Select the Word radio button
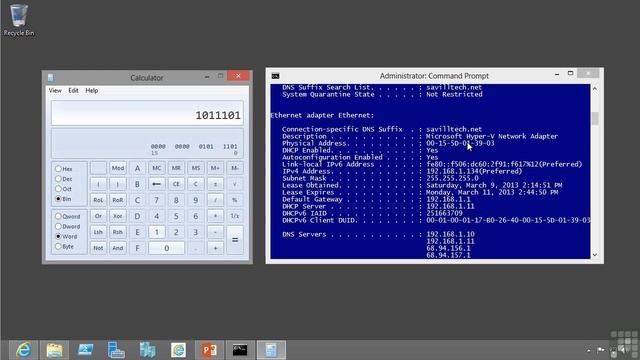Screen dimensions: 640x360 [x=67, y=236]
